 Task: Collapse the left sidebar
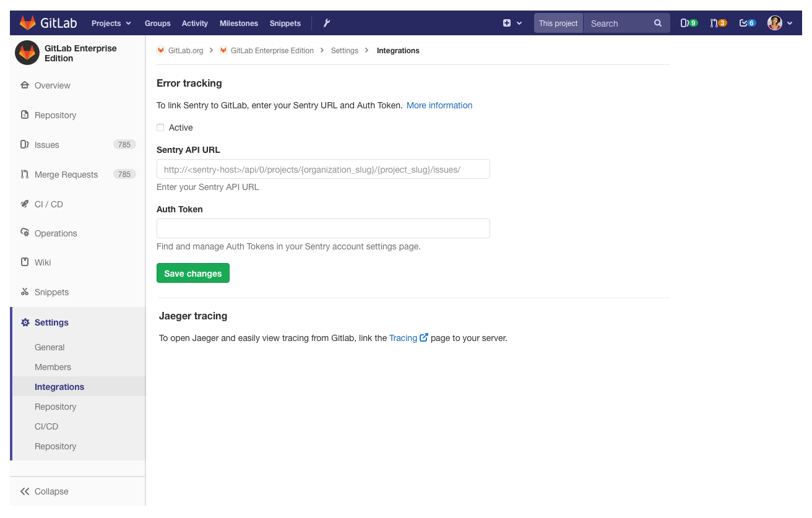click(x=44, y=491)
